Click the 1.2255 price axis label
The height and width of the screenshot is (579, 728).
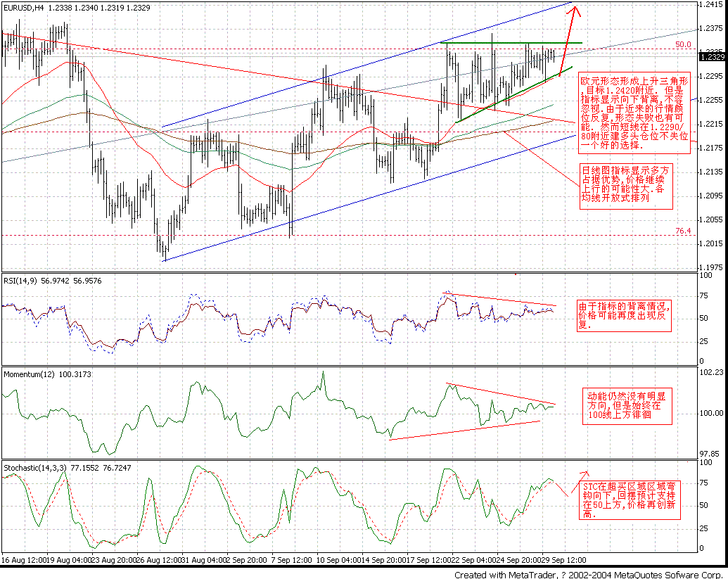pyautogui.click(x=713, y=100)
